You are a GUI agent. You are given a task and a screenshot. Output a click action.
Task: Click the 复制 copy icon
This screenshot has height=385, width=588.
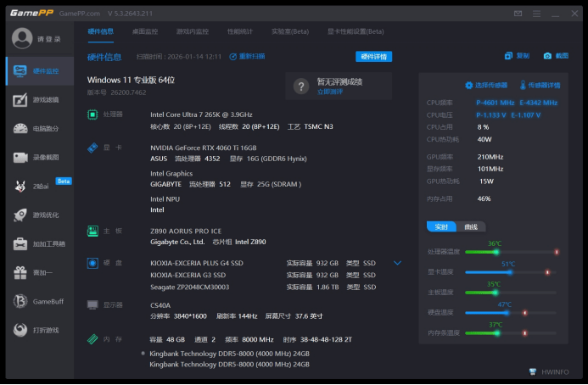coord(508,56)
